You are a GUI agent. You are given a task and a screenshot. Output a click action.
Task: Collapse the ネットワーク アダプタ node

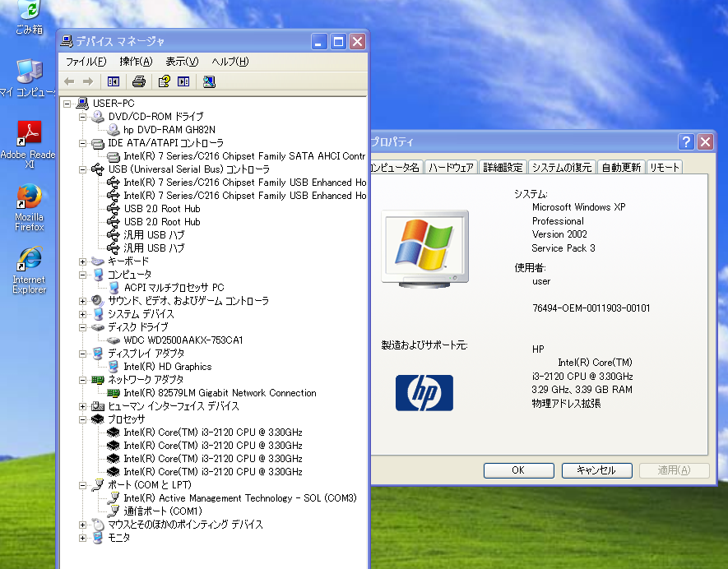point(82,380)
